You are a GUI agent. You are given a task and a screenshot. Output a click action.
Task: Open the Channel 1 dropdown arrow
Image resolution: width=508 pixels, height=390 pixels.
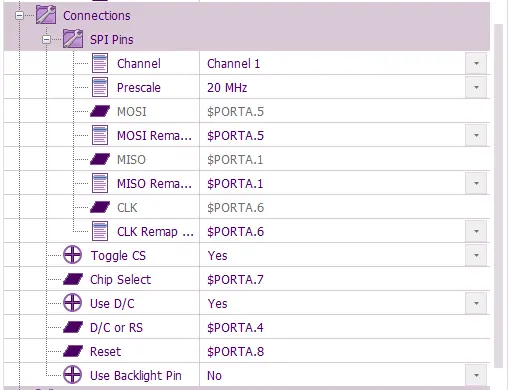point(476,63)
